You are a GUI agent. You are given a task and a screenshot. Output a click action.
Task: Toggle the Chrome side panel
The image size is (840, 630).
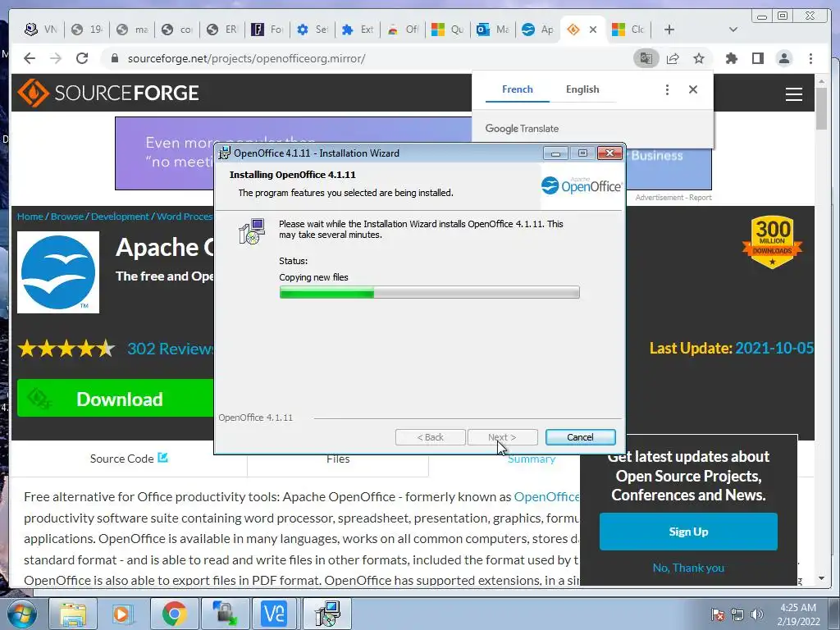(757, 58)
